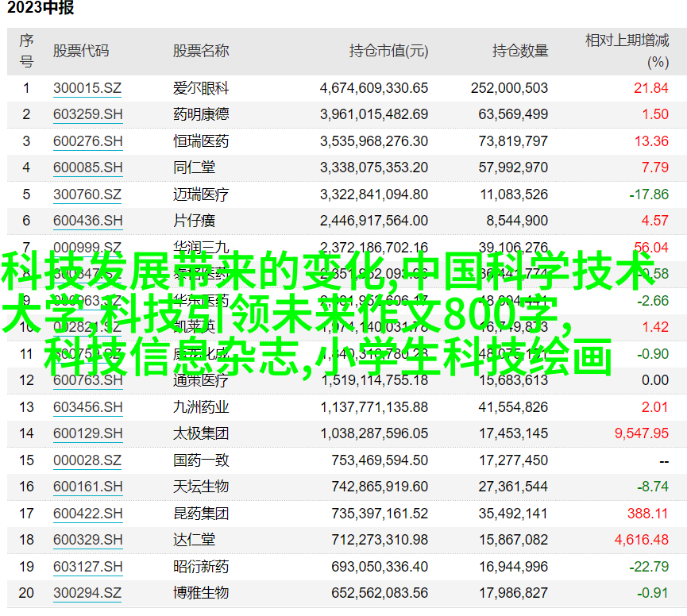
Task: Click holding quantity 17,453,145
Action: pyautogui.click(x=513, y=433)
